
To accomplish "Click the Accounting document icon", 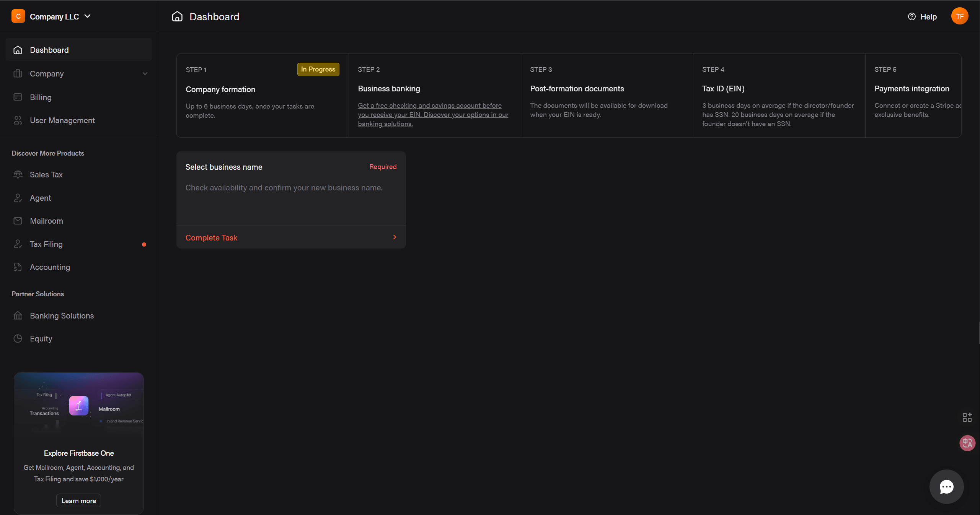I will click(18, 267).
